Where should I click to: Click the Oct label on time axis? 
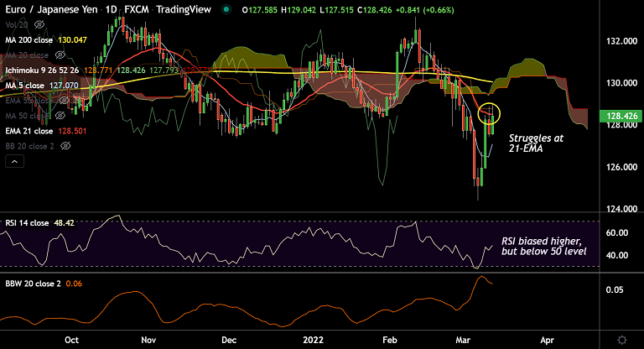pos(71,340)
